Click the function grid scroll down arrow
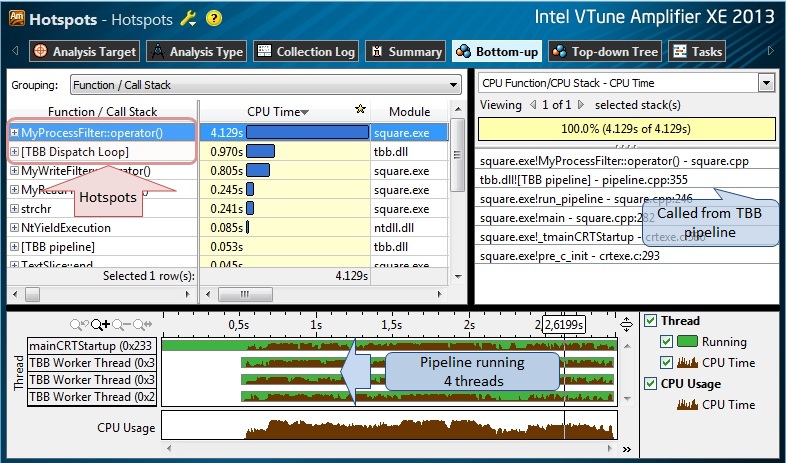 coord(457,276)
